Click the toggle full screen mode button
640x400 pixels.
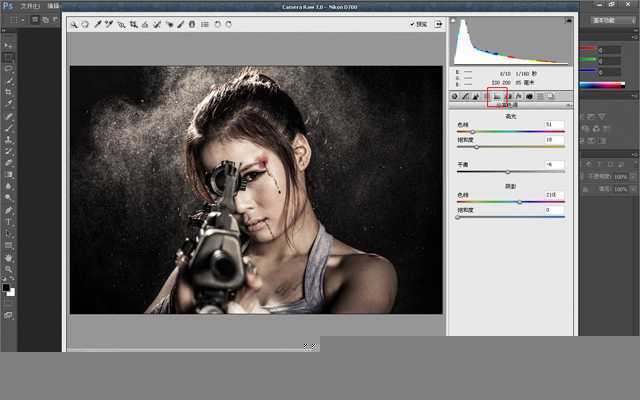440,24
